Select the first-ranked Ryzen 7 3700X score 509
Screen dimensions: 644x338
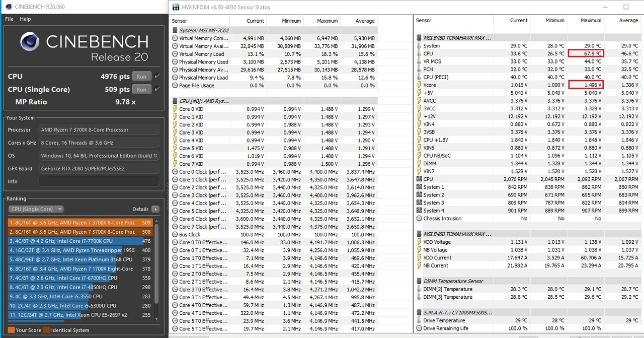coord(80,222)
